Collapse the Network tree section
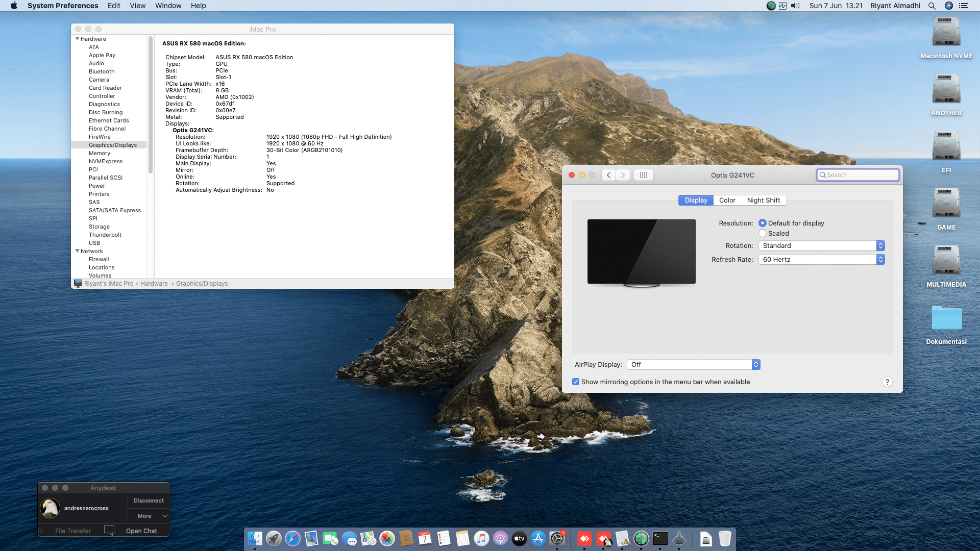Screen dimensions: 980x551 click(77, 251)
